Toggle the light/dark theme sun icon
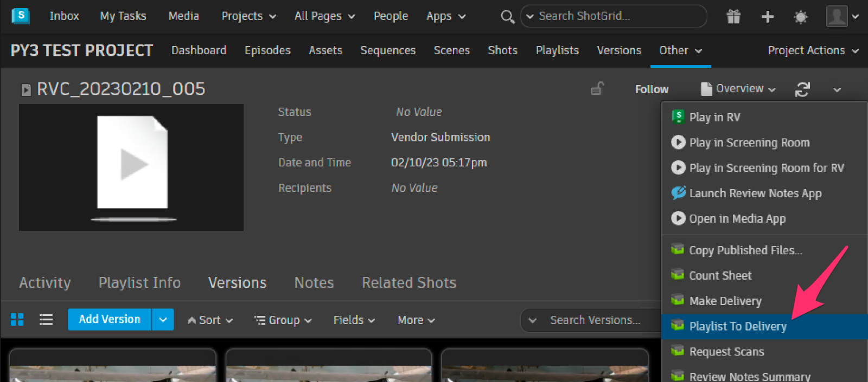This screenshot has width=868, height=382. [x=800, y=17]
